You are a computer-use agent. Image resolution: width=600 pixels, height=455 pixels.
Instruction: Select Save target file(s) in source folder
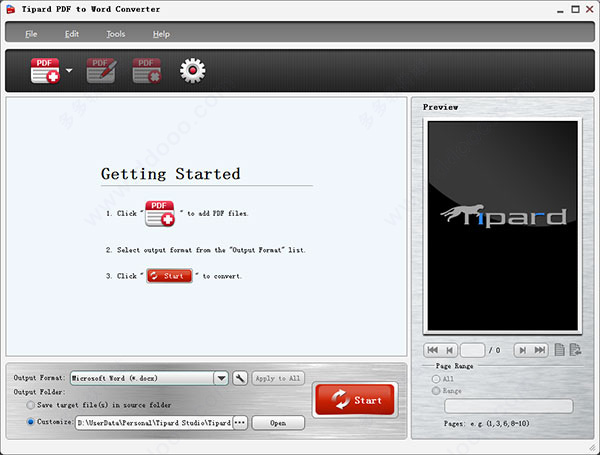tap(30, 405)
